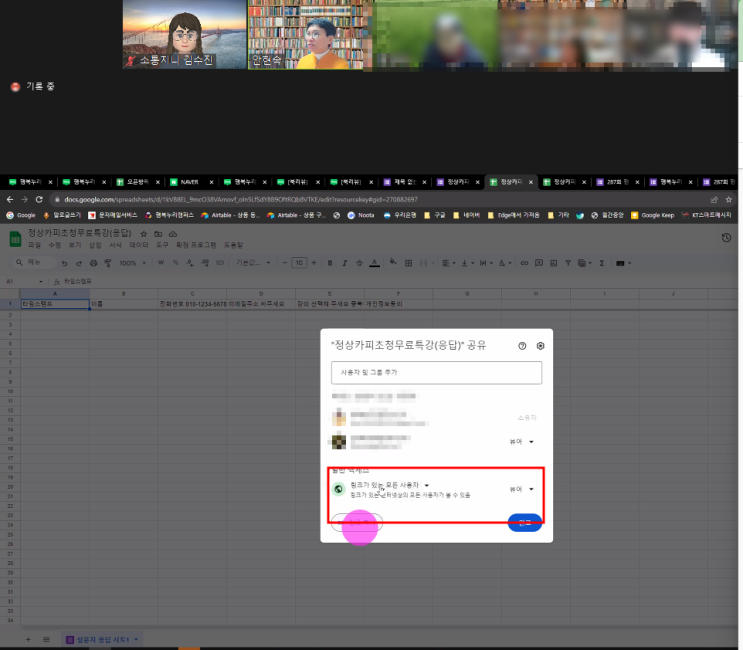
Task: Open the borders tool
Action: point(408,263)
